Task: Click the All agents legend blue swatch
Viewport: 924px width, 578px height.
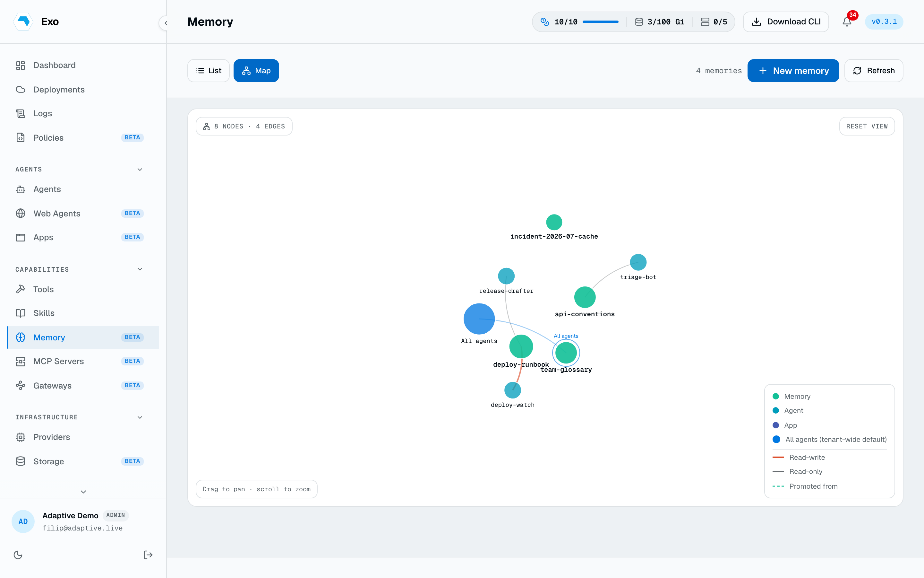Action: [x=776, y=439]
